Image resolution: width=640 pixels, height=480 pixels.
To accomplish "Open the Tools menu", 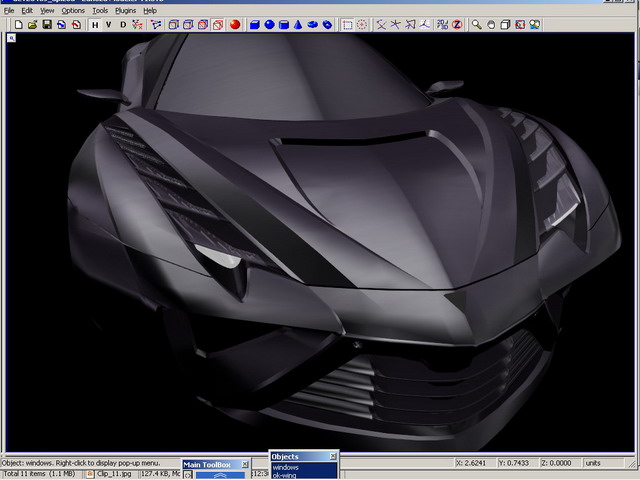I will click(100, 11).
